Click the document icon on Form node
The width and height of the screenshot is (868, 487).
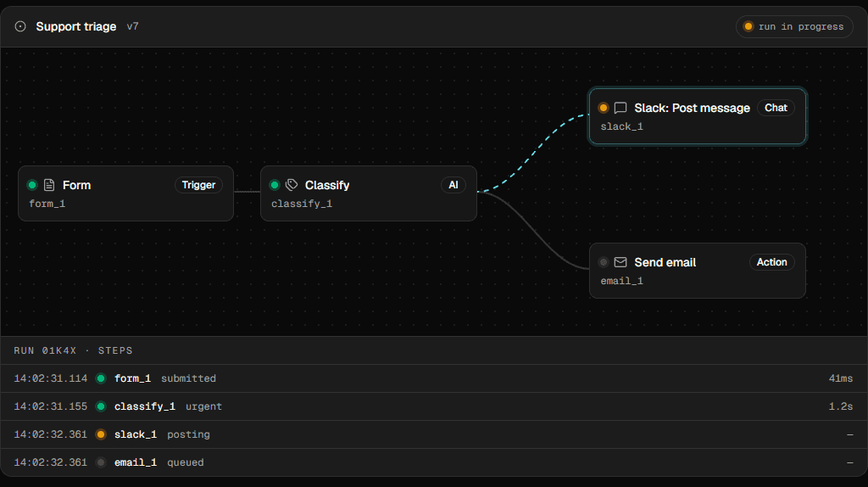coord(49,185)
